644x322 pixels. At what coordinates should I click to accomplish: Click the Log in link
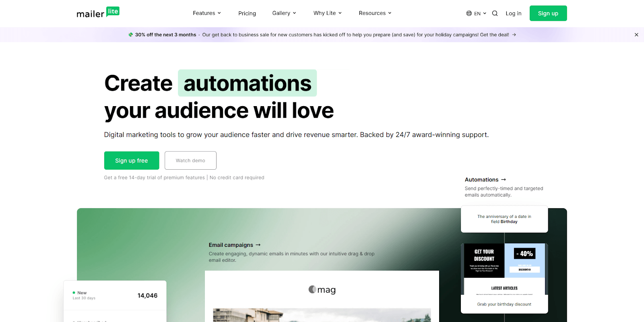coord(514,13)
